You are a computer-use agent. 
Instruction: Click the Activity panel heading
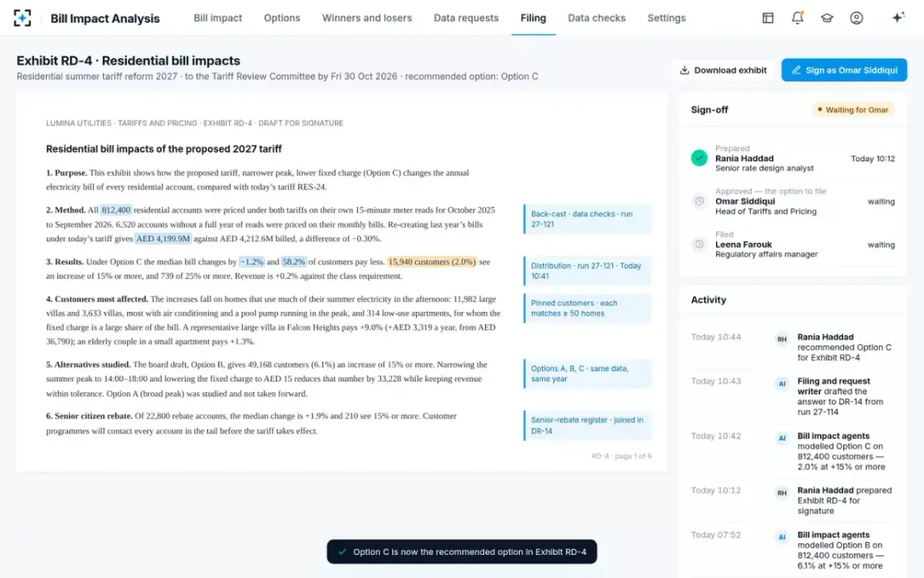click(x=708, y=300)
